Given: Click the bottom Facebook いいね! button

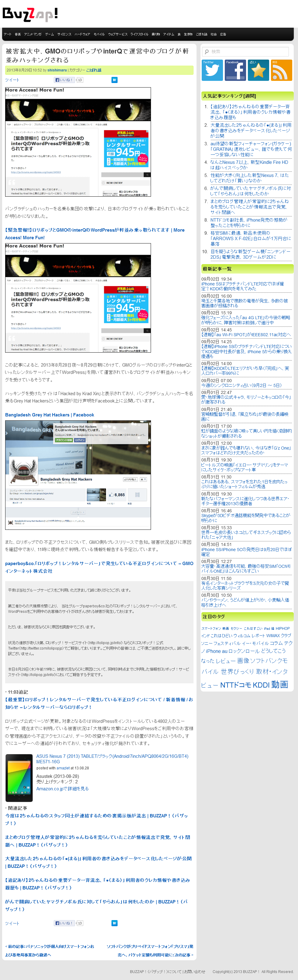Looking at the screenshot, I should click(x=64, y=923).
